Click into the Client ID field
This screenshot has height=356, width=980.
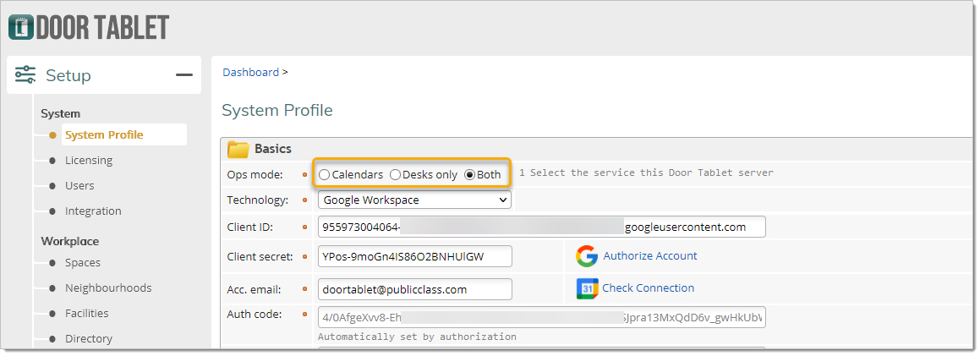click(542, 227)
